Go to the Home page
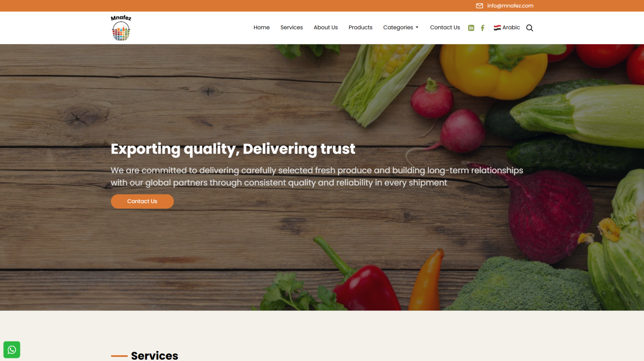 tap(262, 27)
